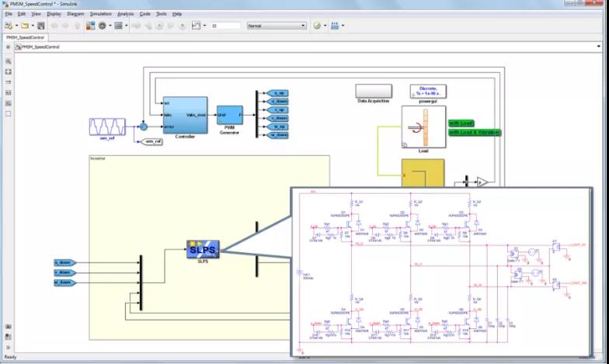
Task: Click the Back navigation arrow icon
Action: click(x=54, y=26)
